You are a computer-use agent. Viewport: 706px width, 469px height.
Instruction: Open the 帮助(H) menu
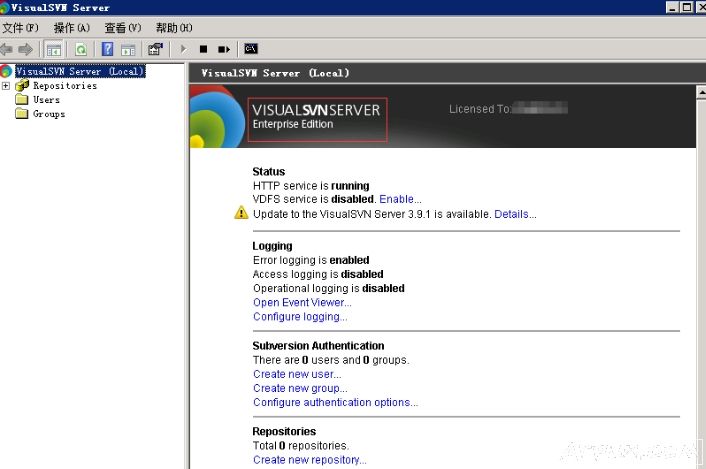(174, 28)
